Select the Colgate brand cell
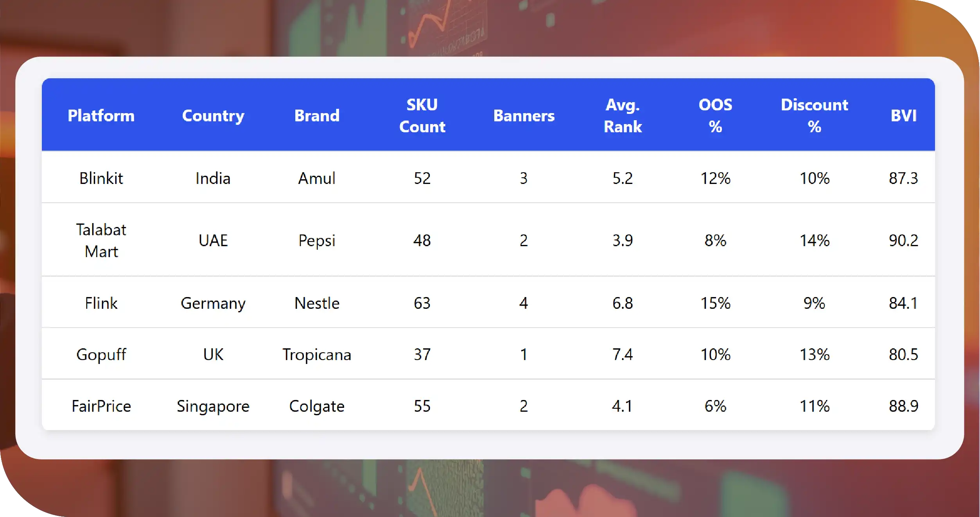 (317, 406)
